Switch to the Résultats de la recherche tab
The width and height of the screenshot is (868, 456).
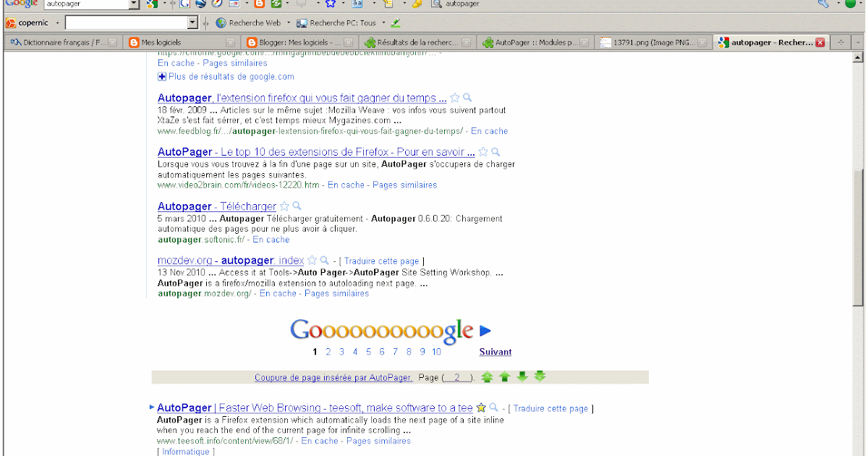[418, 43]
